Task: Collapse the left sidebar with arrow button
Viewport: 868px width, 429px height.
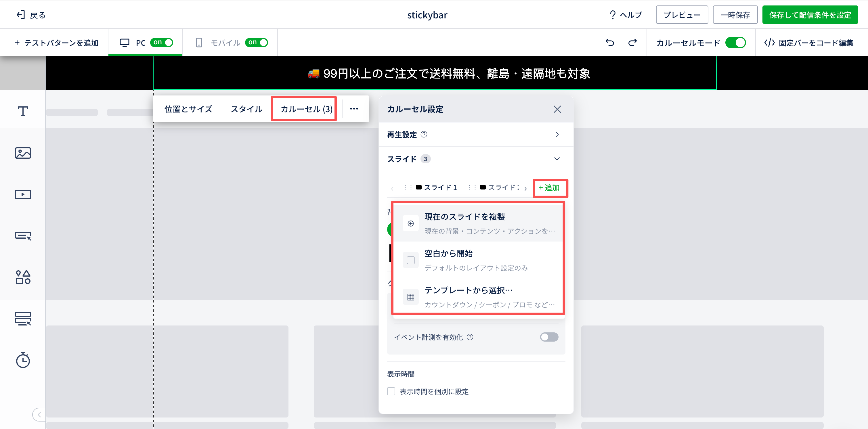Action: (39, 415)
